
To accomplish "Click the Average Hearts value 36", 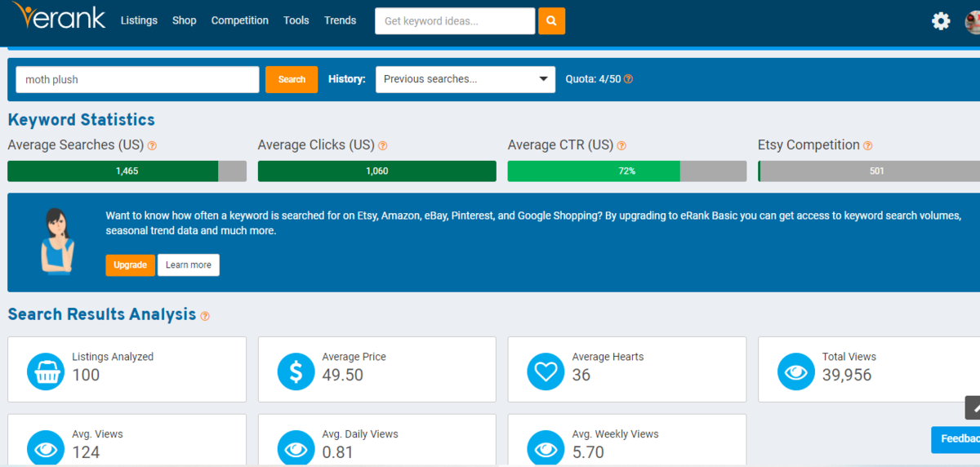I will coord(581,376).
